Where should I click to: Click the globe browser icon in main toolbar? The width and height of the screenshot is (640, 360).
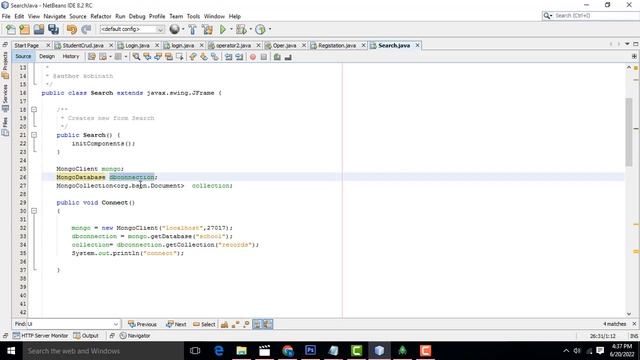[x=174, y=29]
